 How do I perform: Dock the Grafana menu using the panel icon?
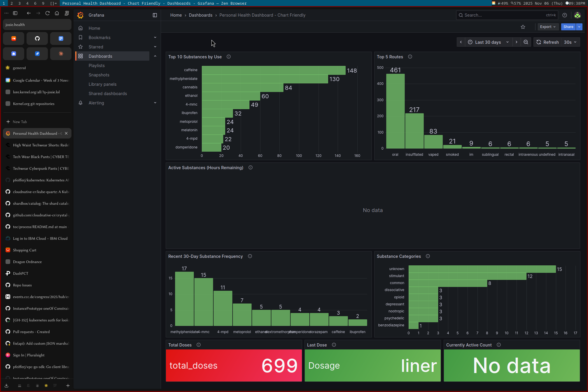[155, 15]
